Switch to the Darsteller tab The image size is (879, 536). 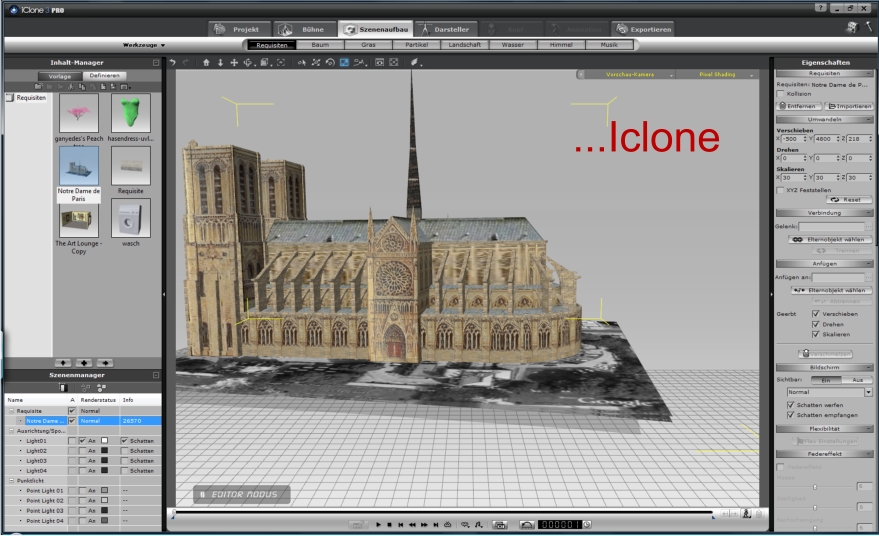coord(446,29)
